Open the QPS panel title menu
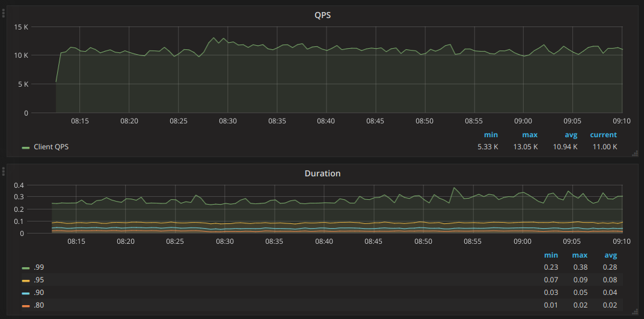The width and height of the screenshot is (644, 319). (x=322, y=15)
